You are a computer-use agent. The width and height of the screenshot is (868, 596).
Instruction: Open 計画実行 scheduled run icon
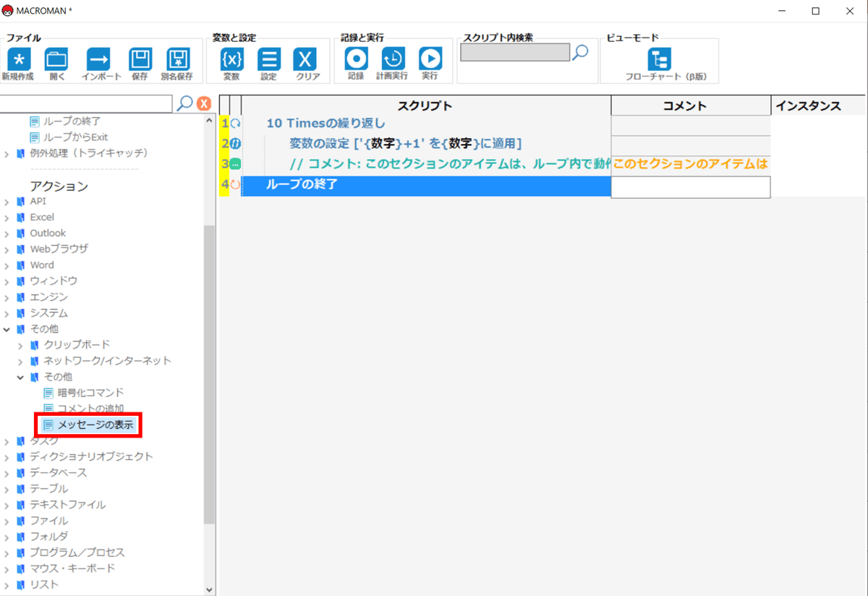[x=393, y=60]
